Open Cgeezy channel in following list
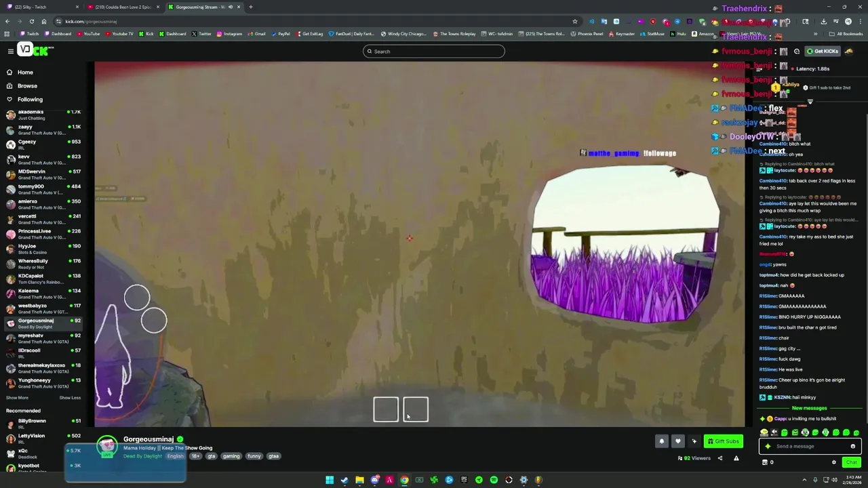 click(x=43, y=144)
